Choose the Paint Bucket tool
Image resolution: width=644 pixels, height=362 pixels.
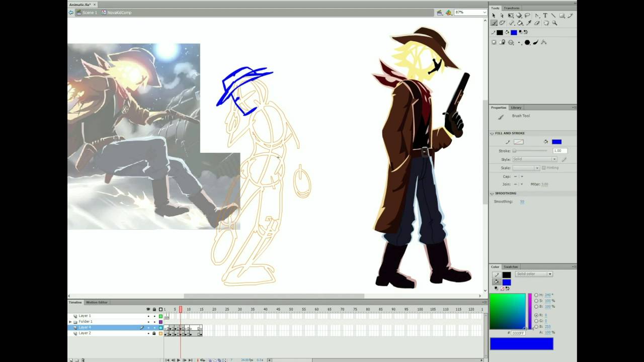520,23
